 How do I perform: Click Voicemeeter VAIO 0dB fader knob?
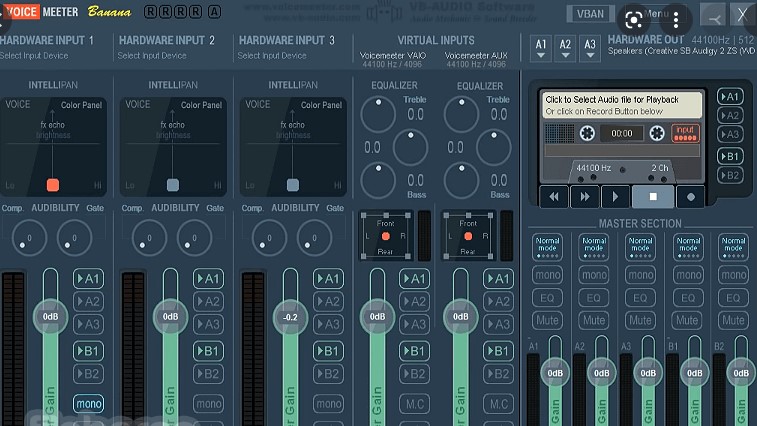pyautogui.click(x=377, y=317)
